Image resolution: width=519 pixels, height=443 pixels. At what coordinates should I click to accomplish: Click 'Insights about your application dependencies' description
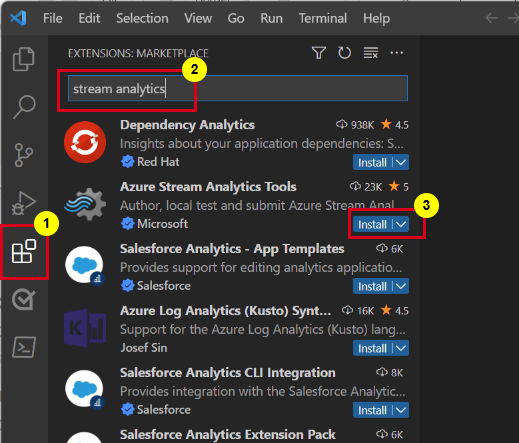pyautogui.click(x=262, y=144)
